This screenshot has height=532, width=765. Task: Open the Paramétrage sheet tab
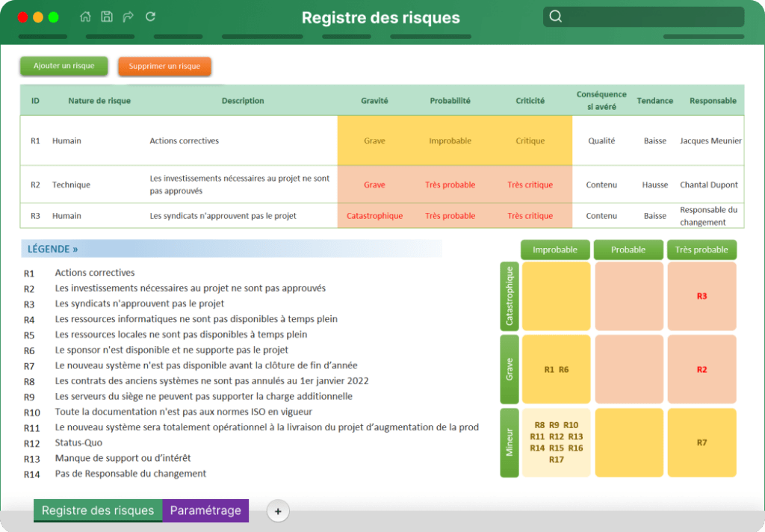coord(205,510)
